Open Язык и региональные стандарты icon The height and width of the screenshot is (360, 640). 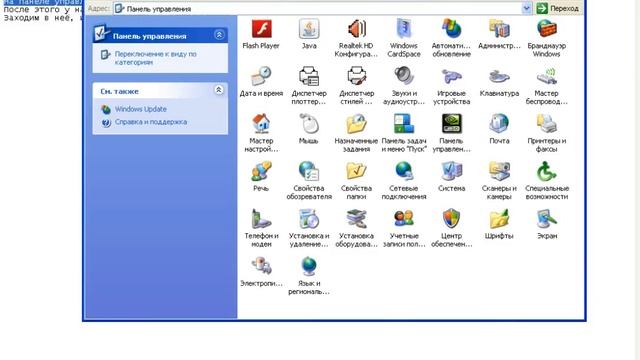(x=309, y=266)
